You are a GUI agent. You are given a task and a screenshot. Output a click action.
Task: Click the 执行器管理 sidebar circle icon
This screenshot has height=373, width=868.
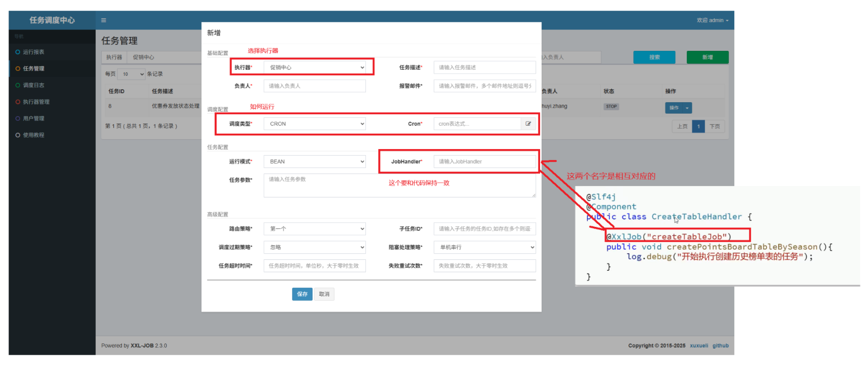[18, 102]
